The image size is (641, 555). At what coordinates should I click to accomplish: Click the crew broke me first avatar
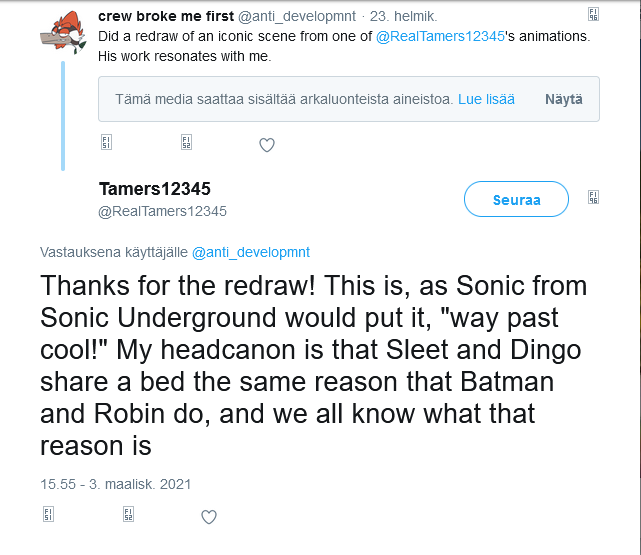click(62, 32)
